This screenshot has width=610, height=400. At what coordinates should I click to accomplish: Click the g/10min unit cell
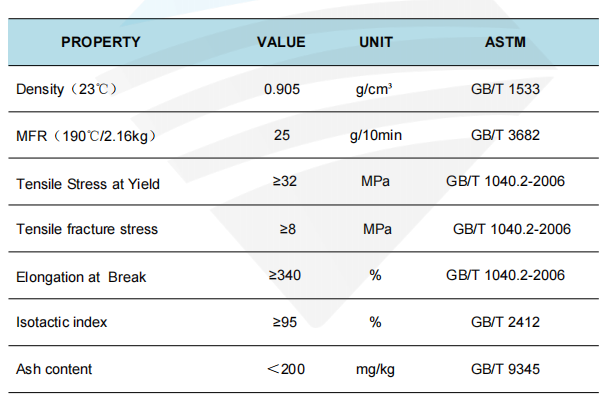pos(376,135)
